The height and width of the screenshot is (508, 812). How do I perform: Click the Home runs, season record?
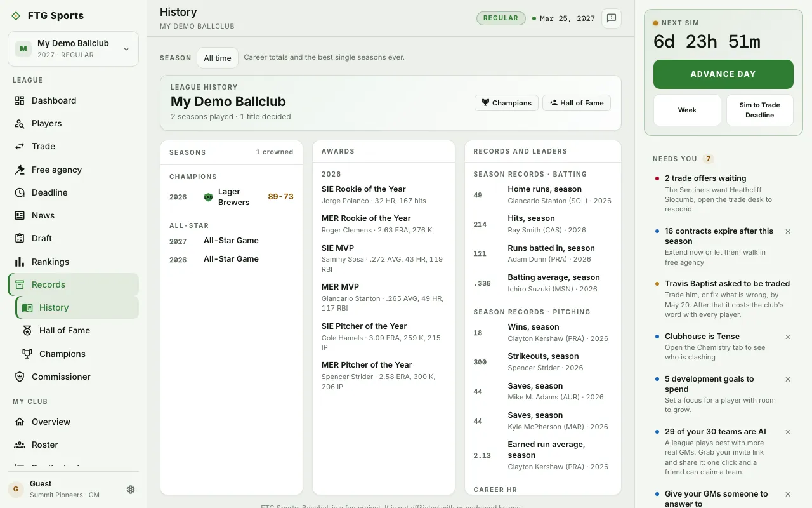pyautogui.click(x=542, y=194)
